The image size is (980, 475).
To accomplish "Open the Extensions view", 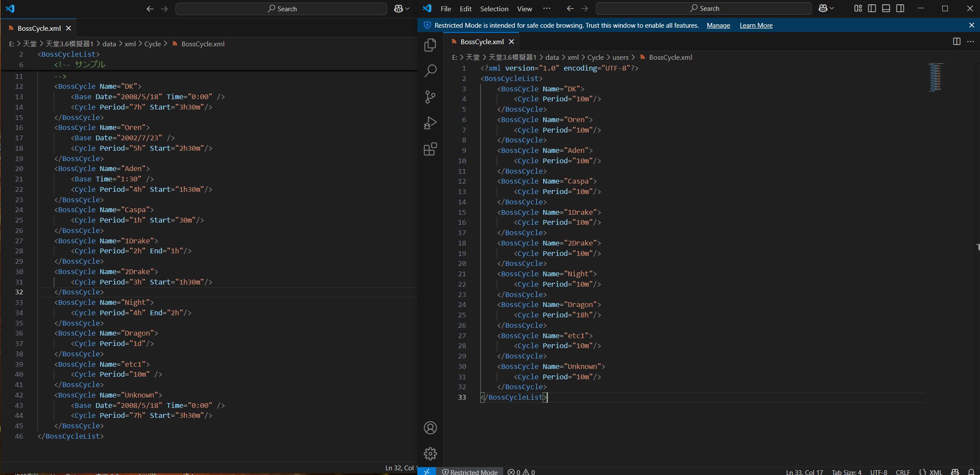I will 430,149.
